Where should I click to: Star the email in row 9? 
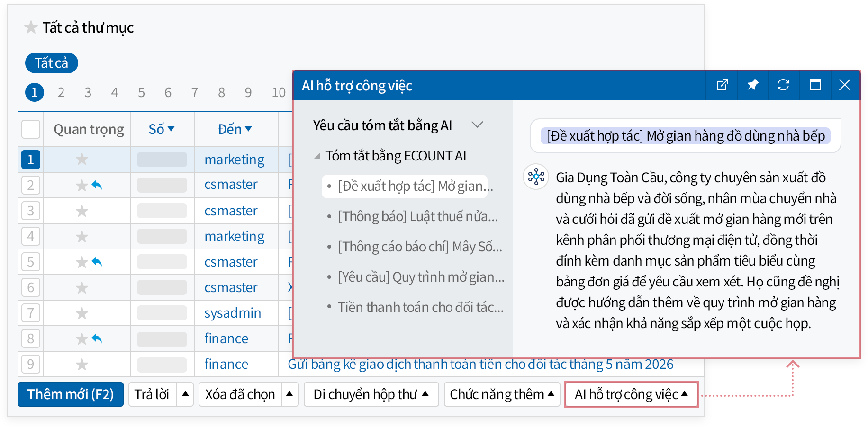(82, 364)
